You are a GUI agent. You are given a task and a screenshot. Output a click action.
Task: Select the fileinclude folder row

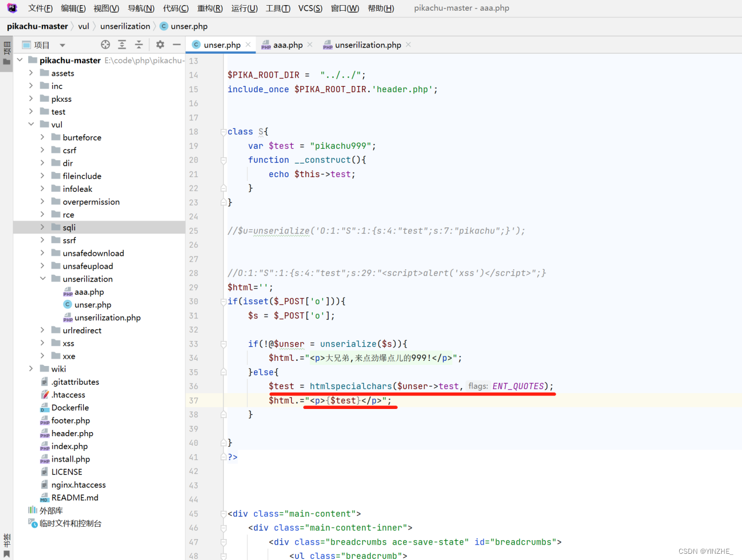99,176
